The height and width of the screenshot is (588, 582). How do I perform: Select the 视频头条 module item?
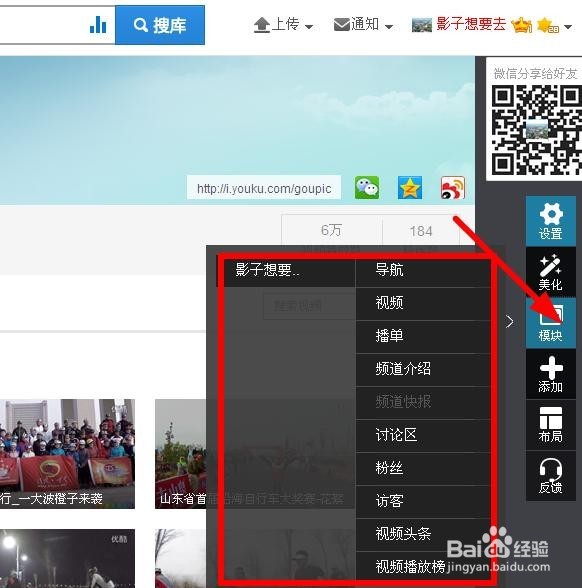pyautogui.click(x=423, y=534)
